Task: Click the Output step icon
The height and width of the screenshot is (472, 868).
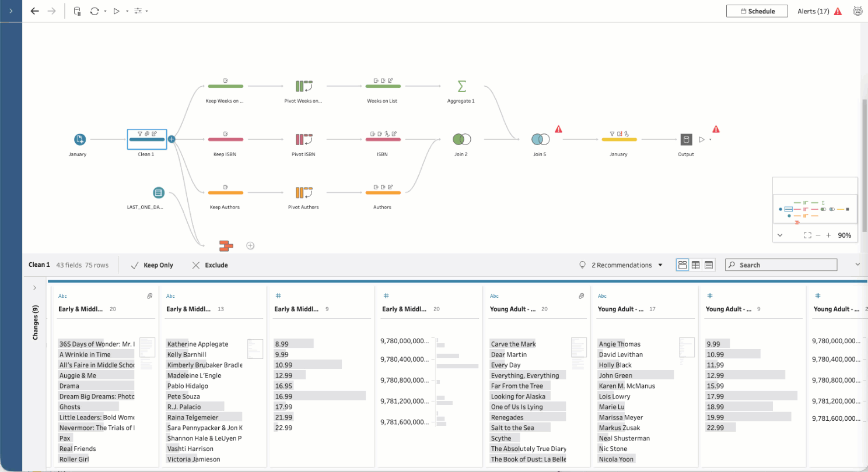Action: (x=686, y=139)
